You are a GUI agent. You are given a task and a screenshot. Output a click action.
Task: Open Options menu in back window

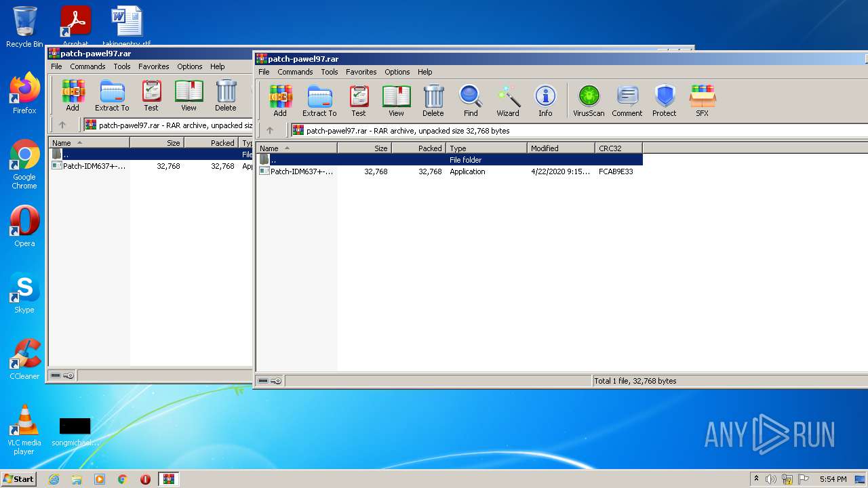pyautogui.click(x=190, y=66)
